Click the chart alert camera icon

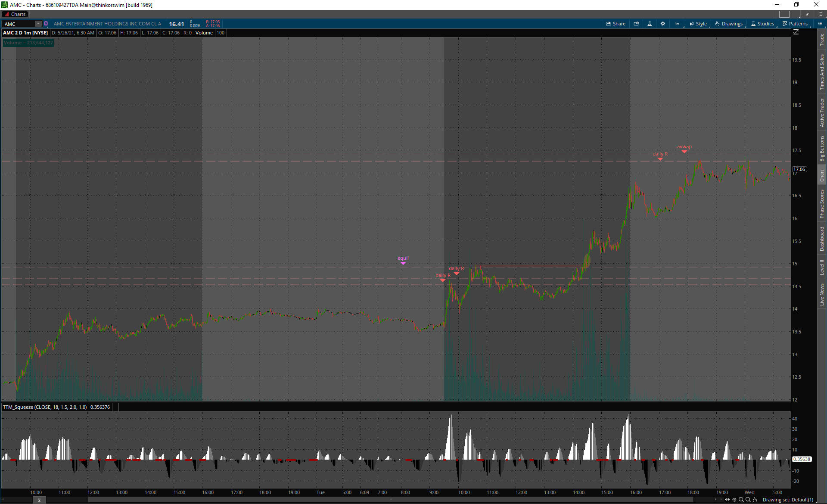636,24
